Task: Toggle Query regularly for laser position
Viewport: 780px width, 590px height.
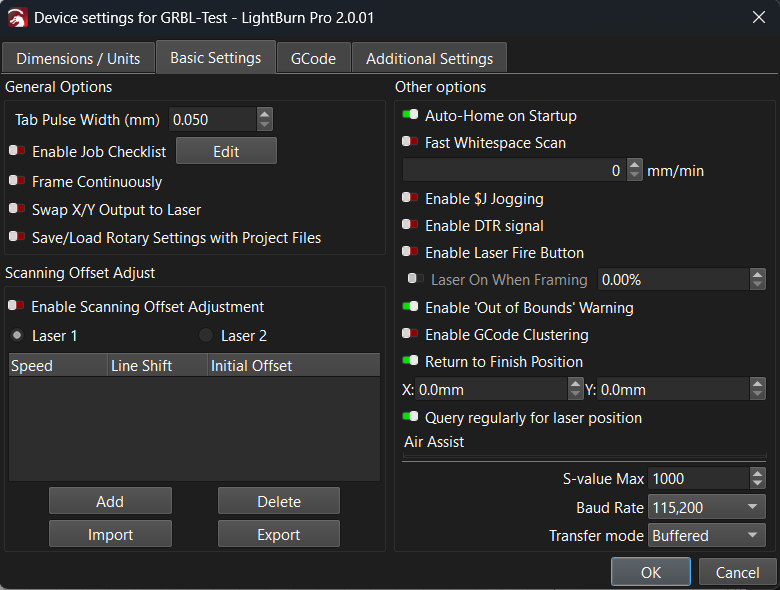Action: 410,416
